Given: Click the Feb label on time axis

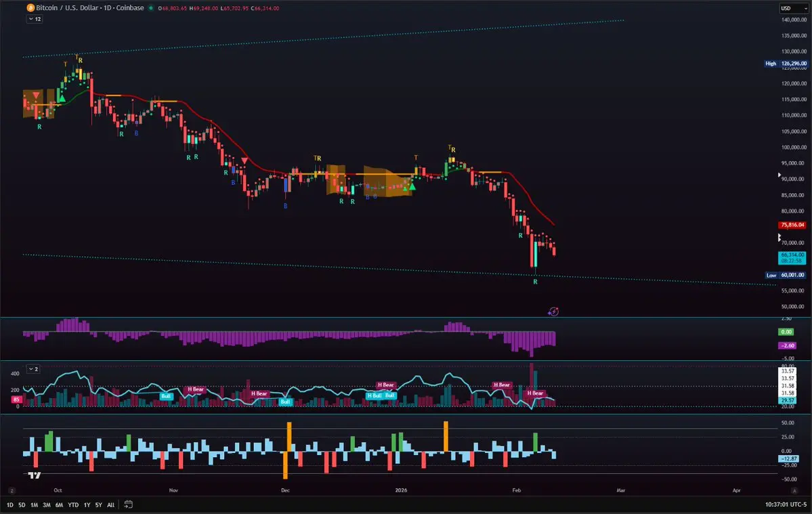Looking at the screenshot, I should [x=516, y=490].
